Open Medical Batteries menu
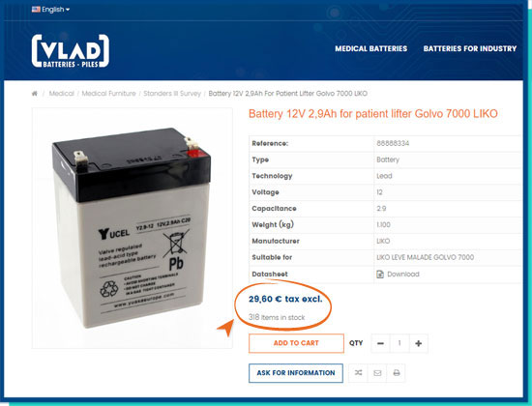 tap(370, 48)
